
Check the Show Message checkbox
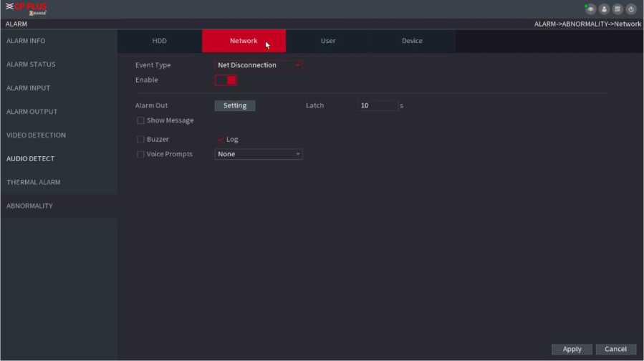click(x=140, y=120)
